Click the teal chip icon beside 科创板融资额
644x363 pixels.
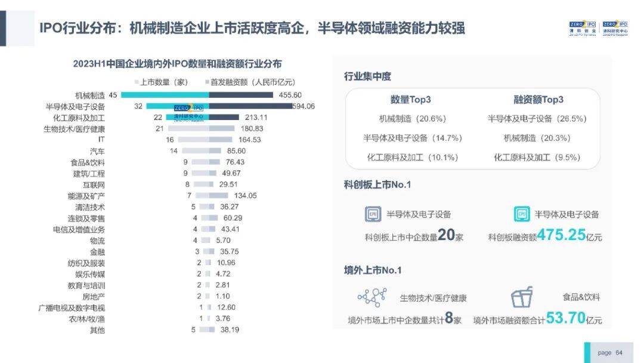tap(522, 214)
